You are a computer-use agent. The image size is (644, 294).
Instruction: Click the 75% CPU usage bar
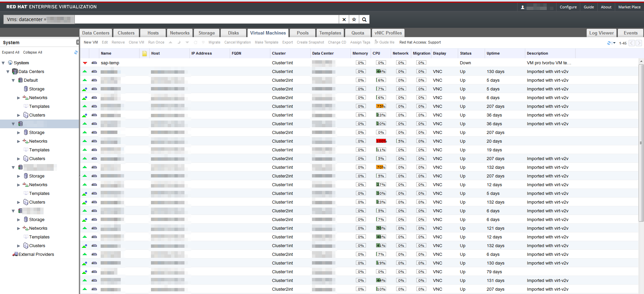point(381,106)
